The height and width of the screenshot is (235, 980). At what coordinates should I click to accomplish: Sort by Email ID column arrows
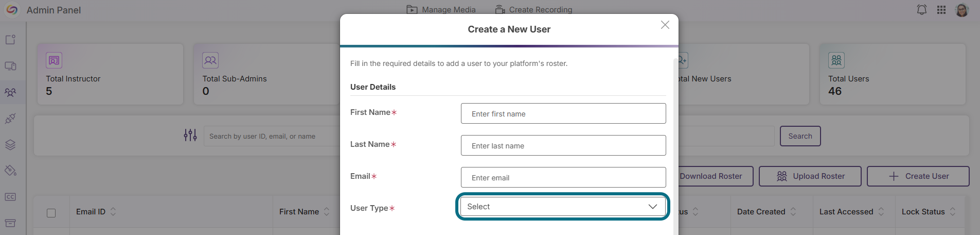point(113,212)
